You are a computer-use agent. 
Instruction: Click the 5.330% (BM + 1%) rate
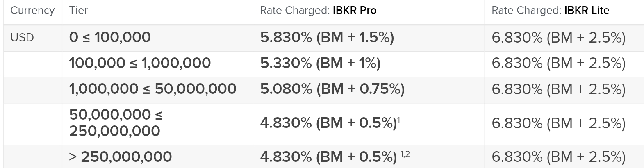(320, 63)
